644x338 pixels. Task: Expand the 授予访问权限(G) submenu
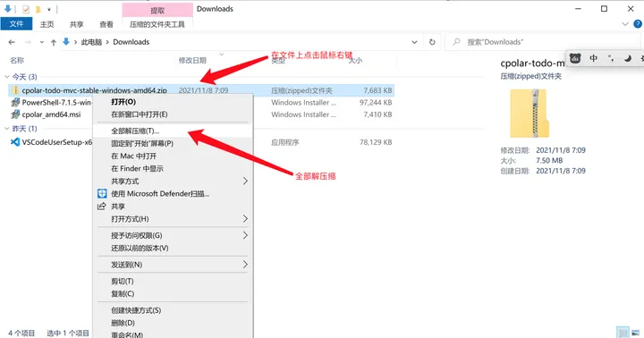(173, 235)
